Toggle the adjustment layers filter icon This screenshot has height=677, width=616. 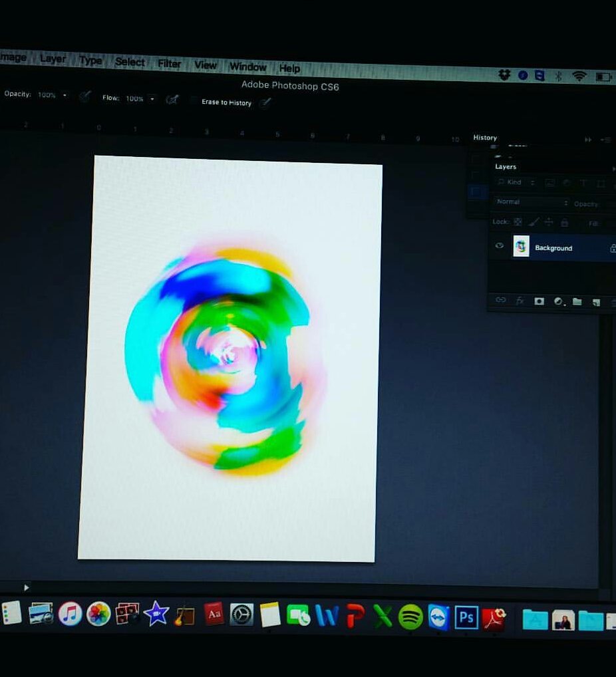(566, 183)
